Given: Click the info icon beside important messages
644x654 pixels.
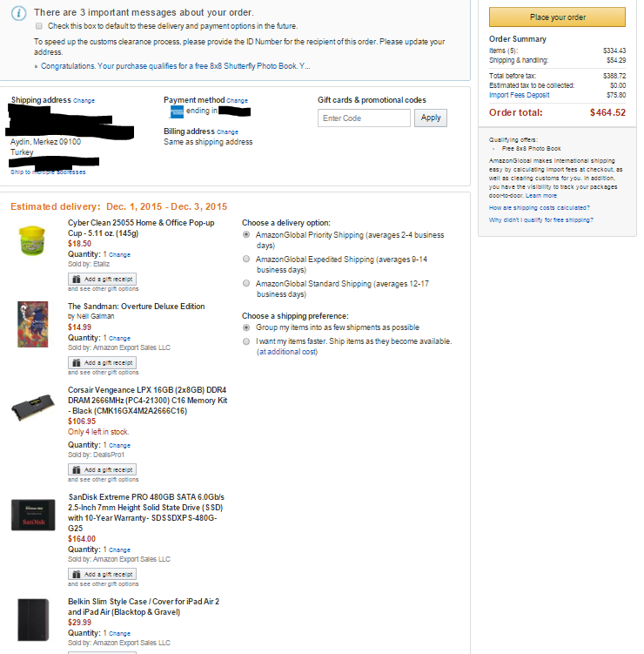Looking at the screenshot, I should click(x=18, y=13).
